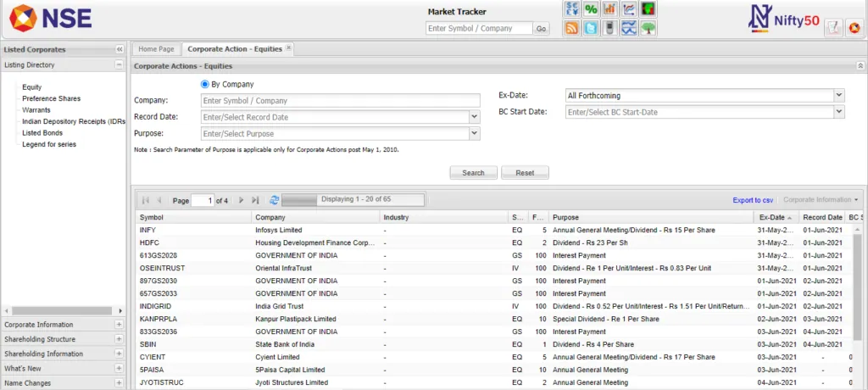Expand the Shareholding Information section
Viewport: 868px width, 390px height.
[x=119, y=354]
